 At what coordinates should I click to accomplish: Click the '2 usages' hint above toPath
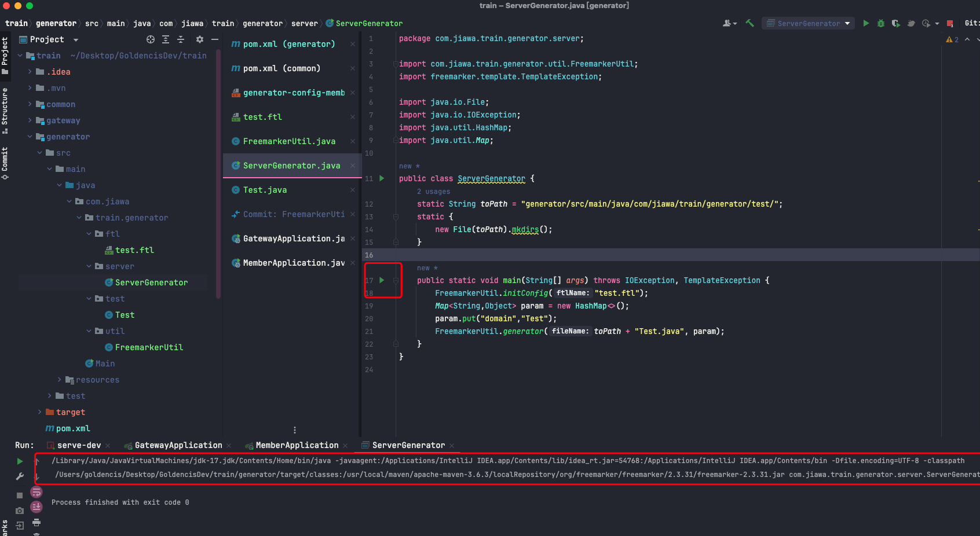433,192
